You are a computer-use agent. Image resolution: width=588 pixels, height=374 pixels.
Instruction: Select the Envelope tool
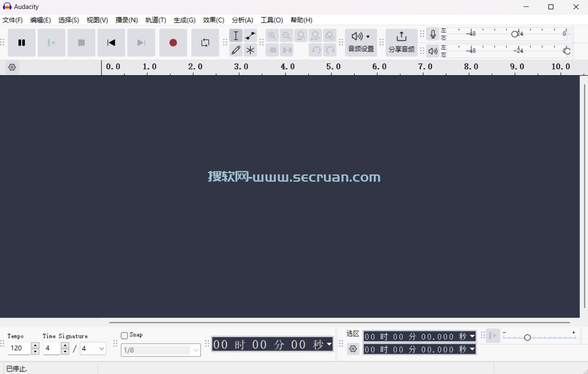tap(250, 36)
